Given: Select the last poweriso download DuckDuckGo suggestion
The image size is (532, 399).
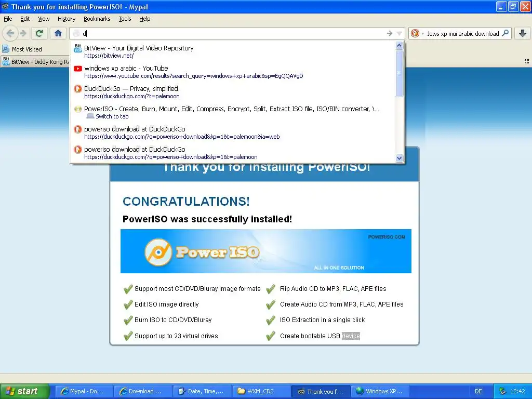Looking at the screenshot, I should pos(233,153).
